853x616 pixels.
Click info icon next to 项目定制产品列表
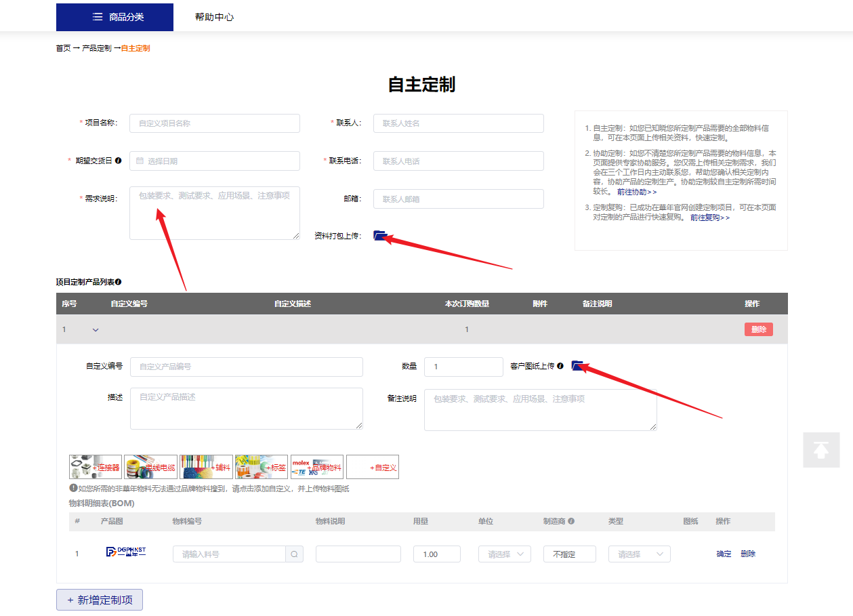coord(118,281)
